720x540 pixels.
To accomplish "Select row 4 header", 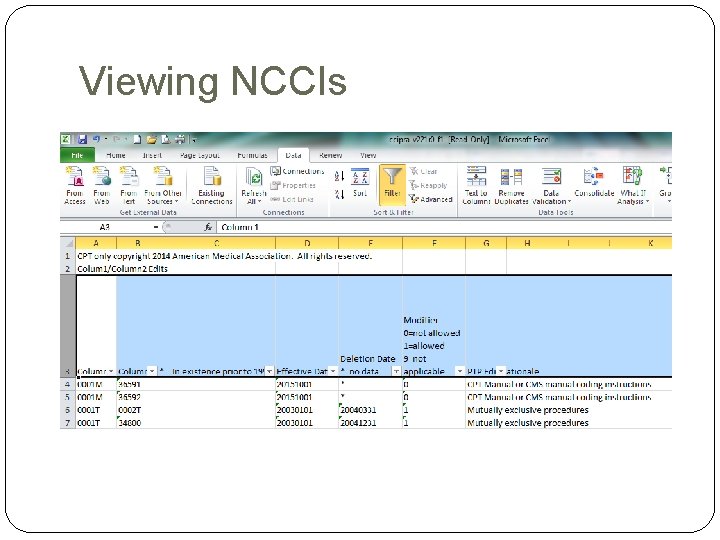I will [x=68, y=384].
